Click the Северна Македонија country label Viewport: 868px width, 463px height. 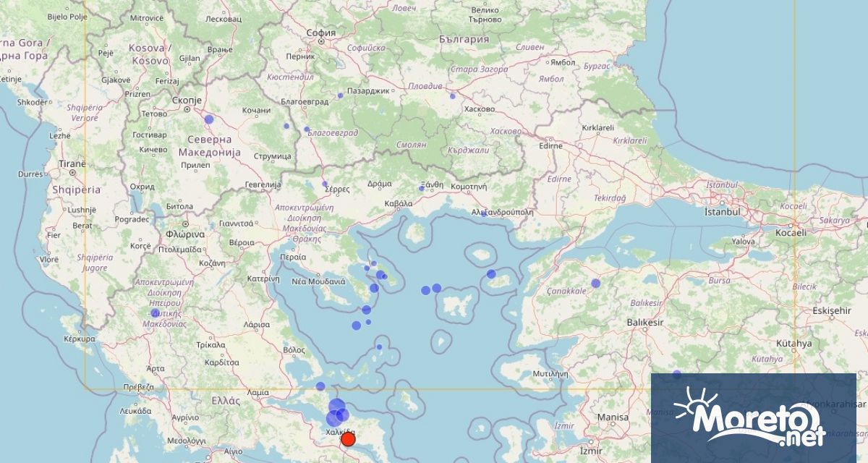[x=209, y=145]
